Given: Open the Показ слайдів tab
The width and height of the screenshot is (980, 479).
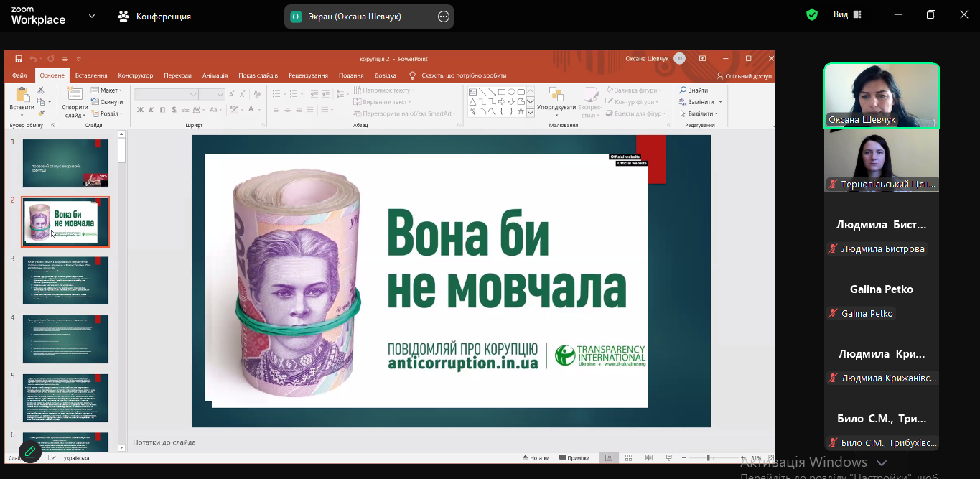Looking at the screenshot, I should pyautogui.click(x=258, y=75).
